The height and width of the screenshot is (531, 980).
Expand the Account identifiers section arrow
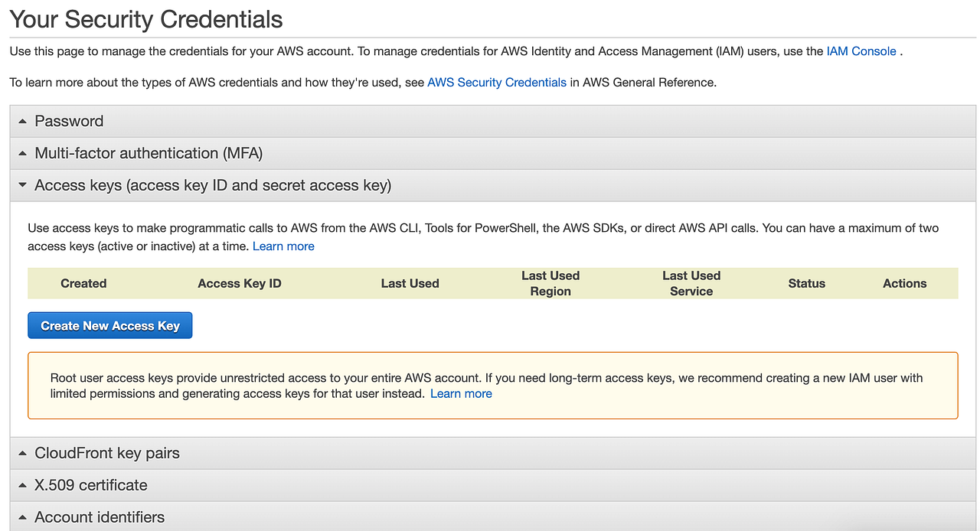[x=22, y=518]
